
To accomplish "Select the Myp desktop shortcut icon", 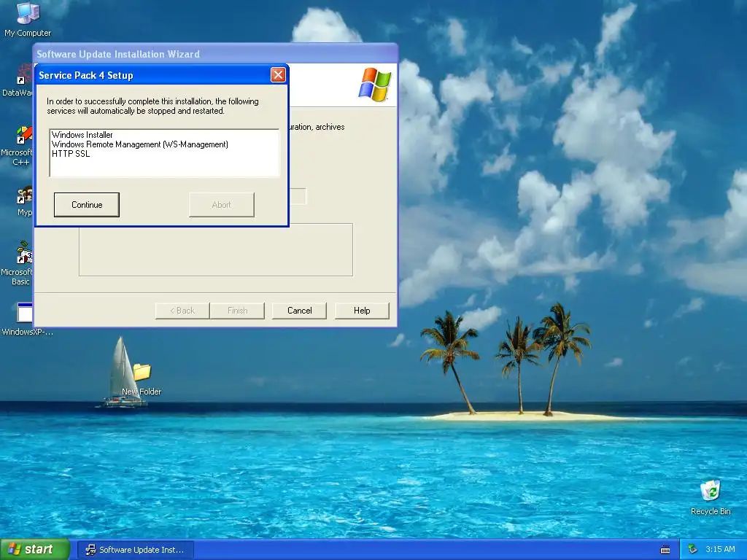I will coord(24,202).
